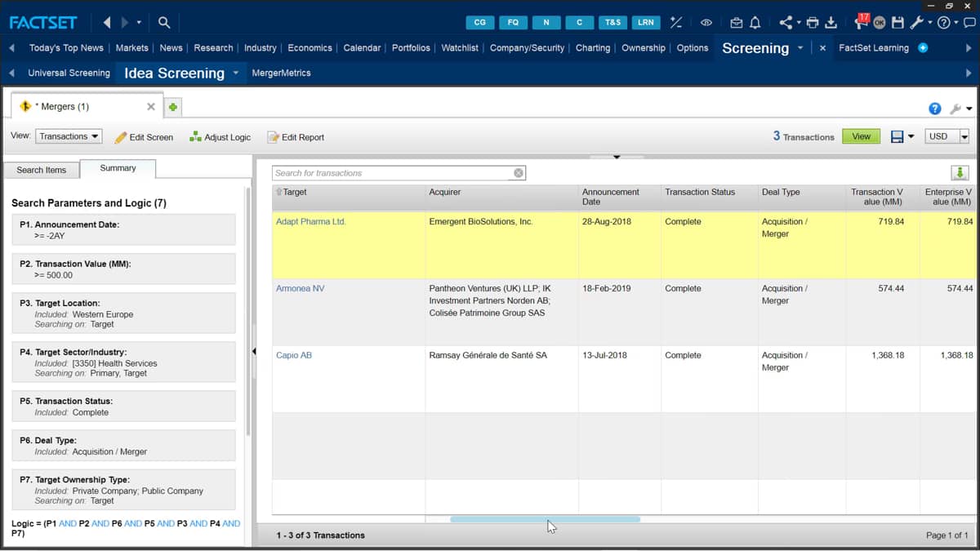980x551 pixels.
Task: Clear the transaction search with X icon
Action: pos(518,173)
